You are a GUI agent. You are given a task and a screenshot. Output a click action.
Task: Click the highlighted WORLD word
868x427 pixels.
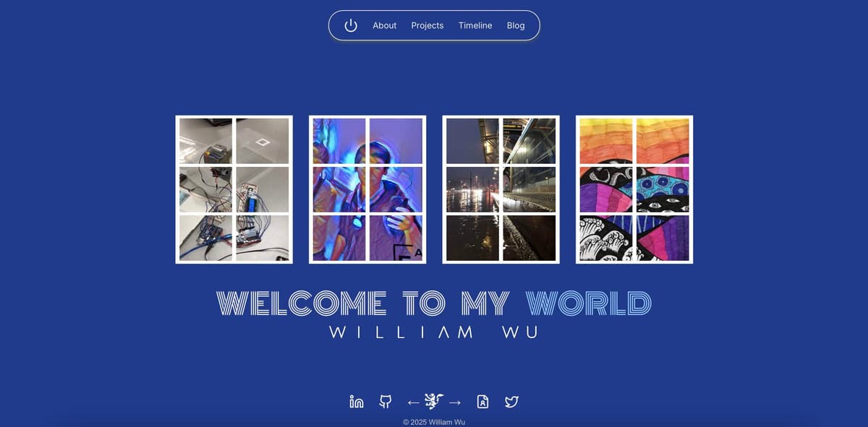589,303
